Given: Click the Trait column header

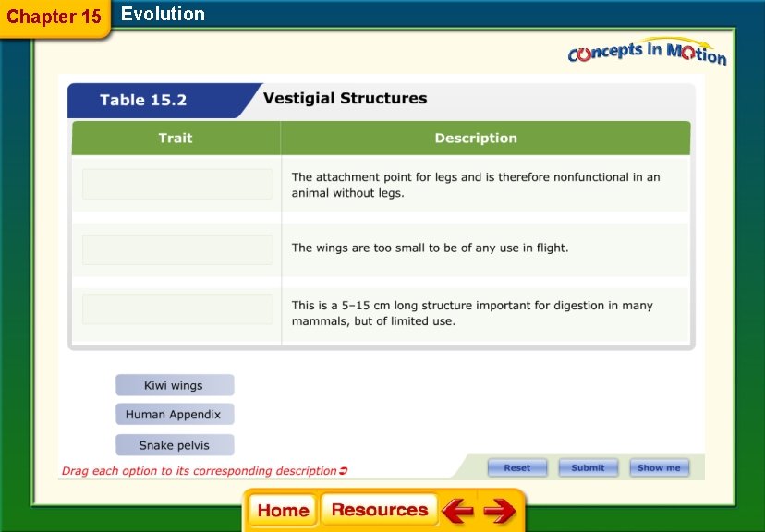Looking at the screenshot, I should click(x=176, y=138).
